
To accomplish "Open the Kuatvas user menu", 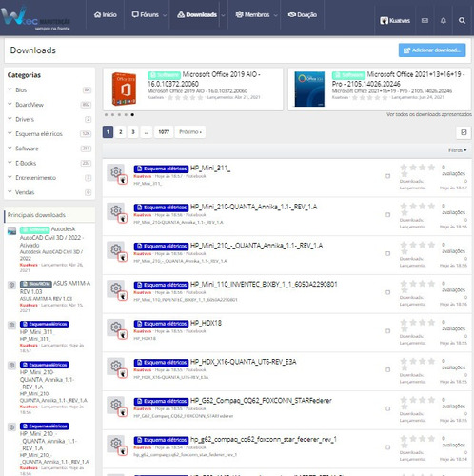I will (x=395, y=21).
